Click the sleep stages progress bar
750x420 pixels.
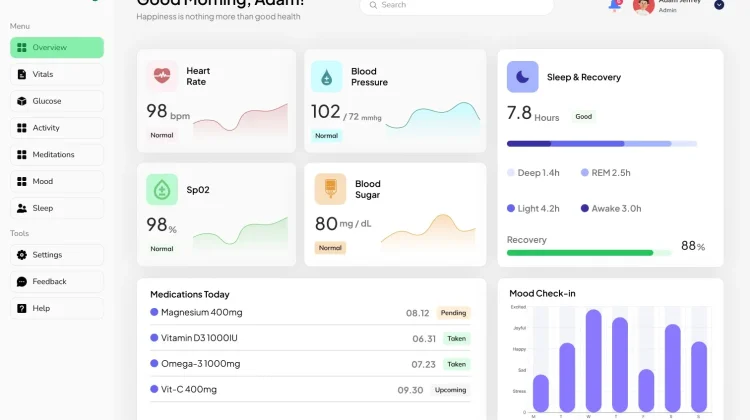(x=602, y=144)
